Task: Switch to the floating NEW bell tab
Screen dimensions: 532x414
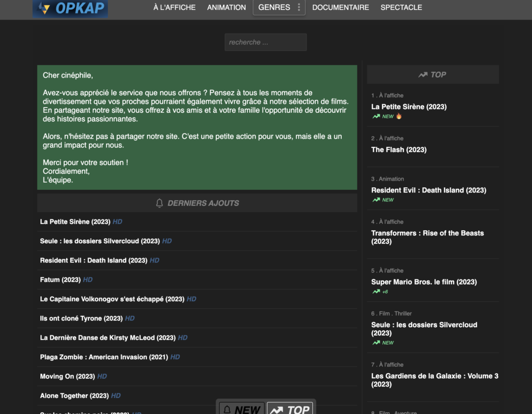Action: pos(241,408)
